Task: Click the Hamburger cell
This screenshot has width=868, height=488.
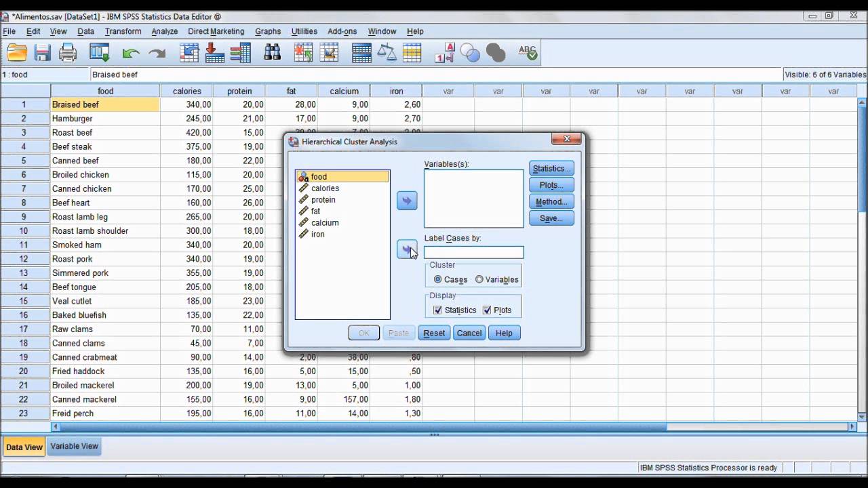Action: pos(105,119)
